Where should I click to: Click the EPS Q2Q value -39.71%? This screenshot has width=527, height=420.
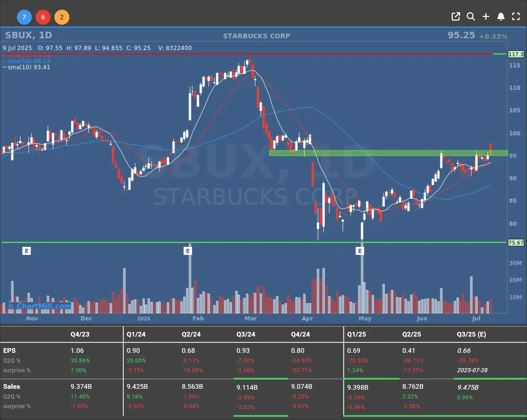click(413, 360)
